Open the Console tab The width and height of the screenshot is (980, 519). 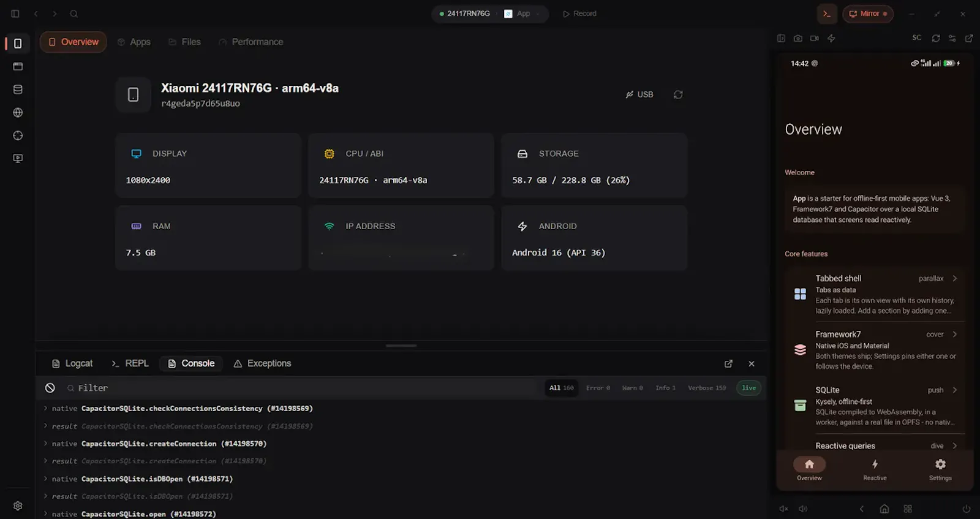(191, 363)
